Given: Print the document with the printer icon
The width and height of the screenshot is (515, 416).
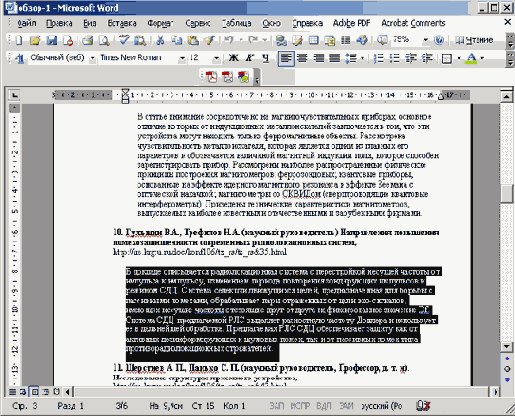Looking at the screenshot, I should [87, 40].
